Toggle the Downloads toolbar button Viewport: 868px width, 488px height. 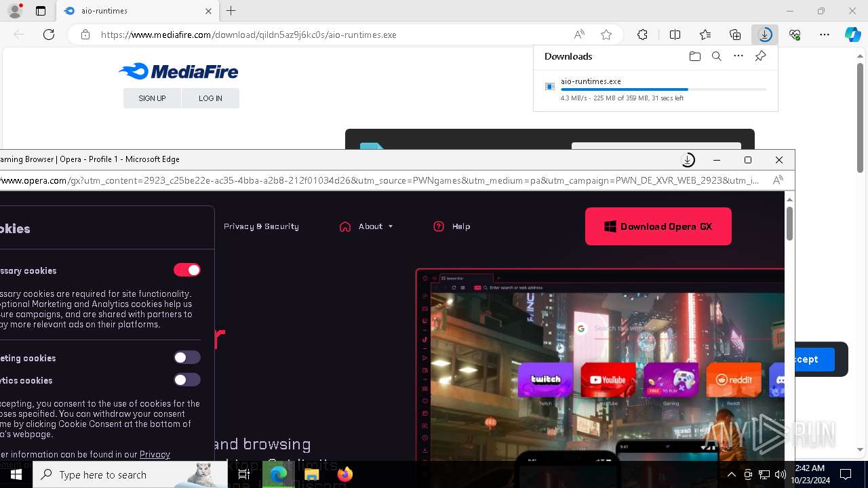coord(765,35)
